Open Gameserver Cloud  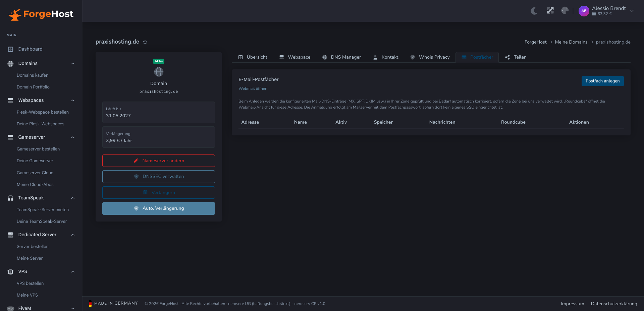pyautogui.click(x=35, y=173)
